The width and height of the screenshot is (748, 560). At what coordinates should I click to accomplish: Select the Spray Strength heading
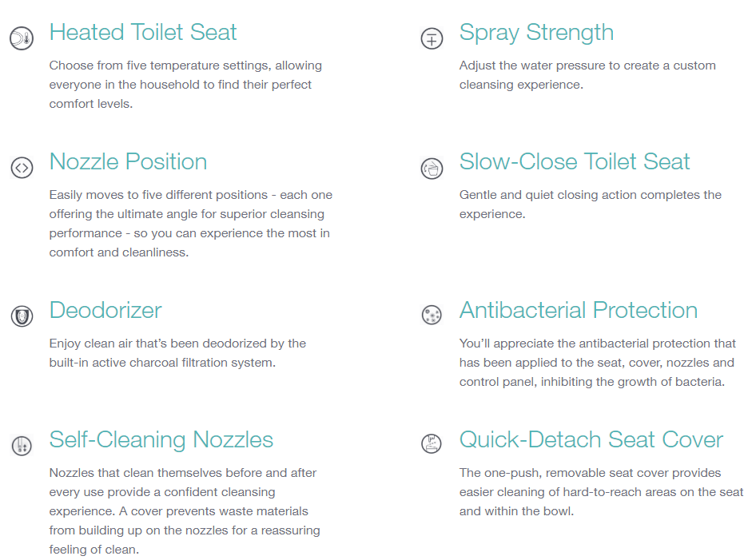(x=536, y=33)
